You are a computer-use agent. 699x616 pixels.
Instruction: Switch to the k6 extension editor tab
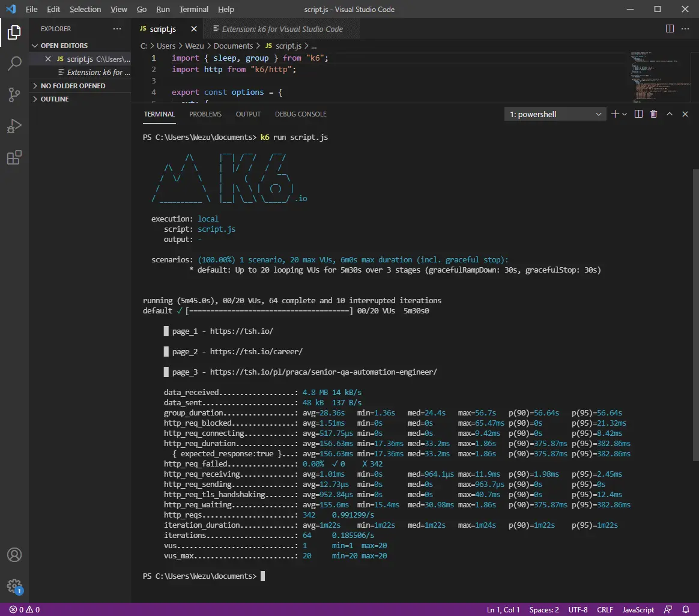[282, 29]
